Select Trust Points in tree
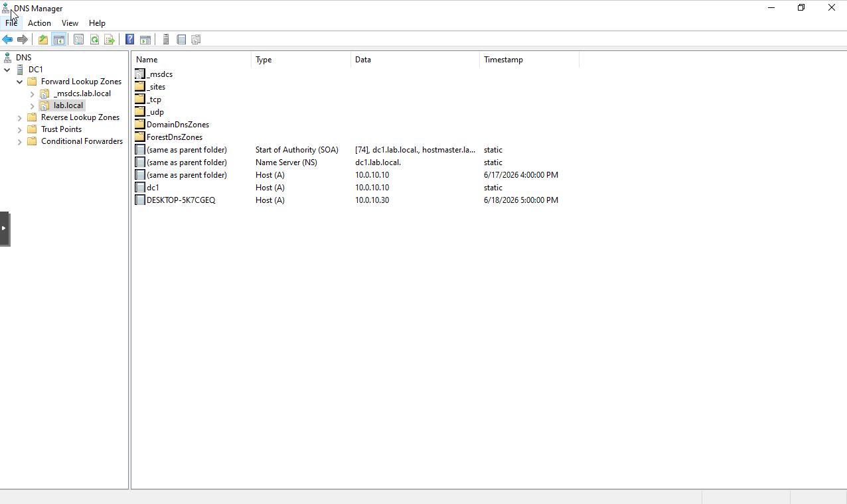 [61, 129]
